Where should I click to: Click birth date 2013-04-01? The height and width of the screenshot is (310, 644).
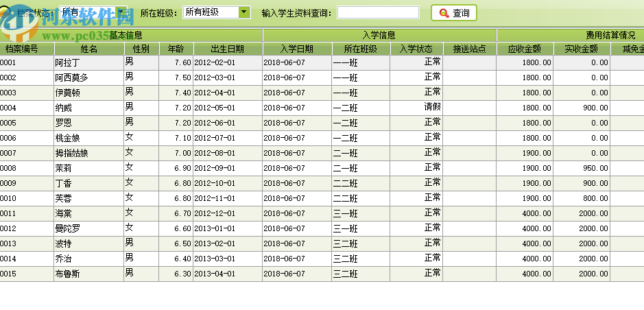point(215,274)
